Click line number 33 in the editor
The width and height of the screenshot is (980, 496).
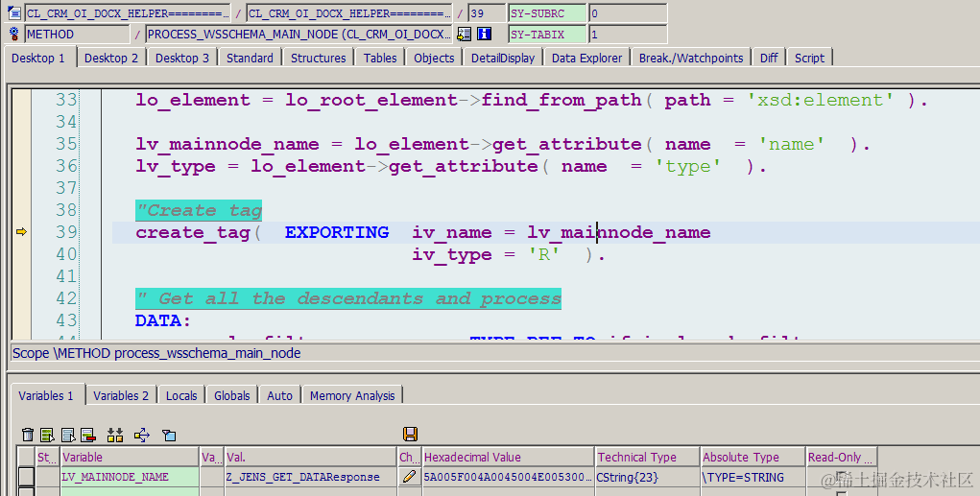pyautogui.click(x=66, y=100)
